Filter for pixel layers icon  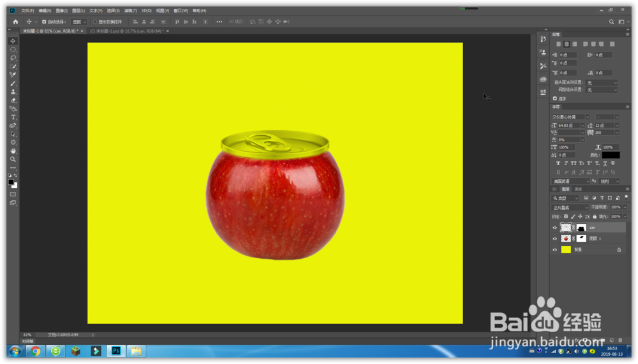click(x=586, y=198)
